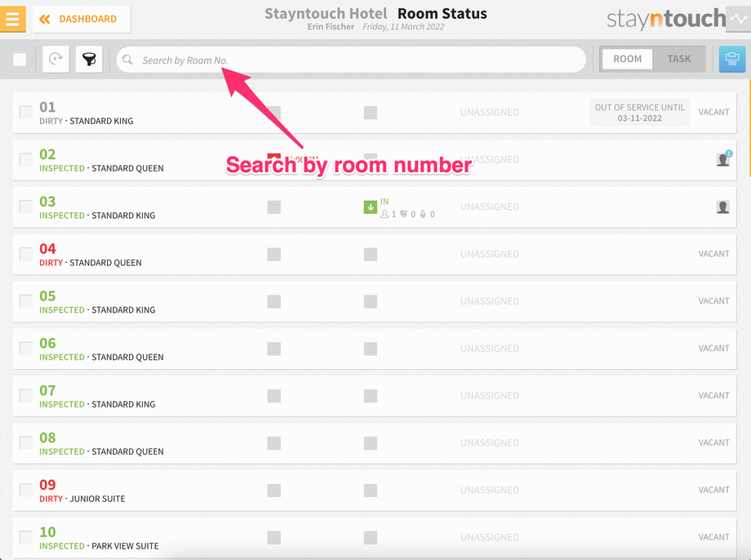The height and width of the screenshot is (560, 751).
Task: Click the first grey status square in room 05
Action: (274, 301)
